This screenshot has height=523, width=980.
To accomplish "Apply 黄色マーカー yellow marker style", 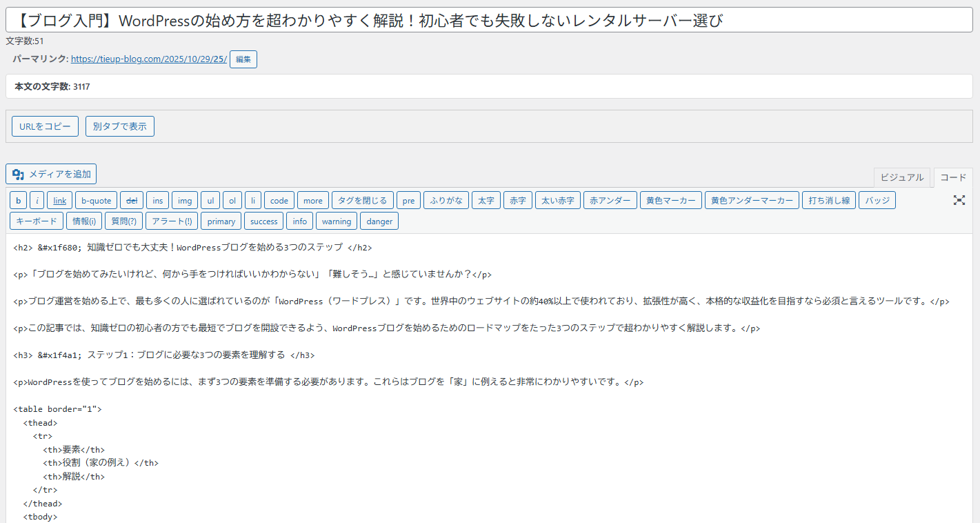I will (670, 201).
